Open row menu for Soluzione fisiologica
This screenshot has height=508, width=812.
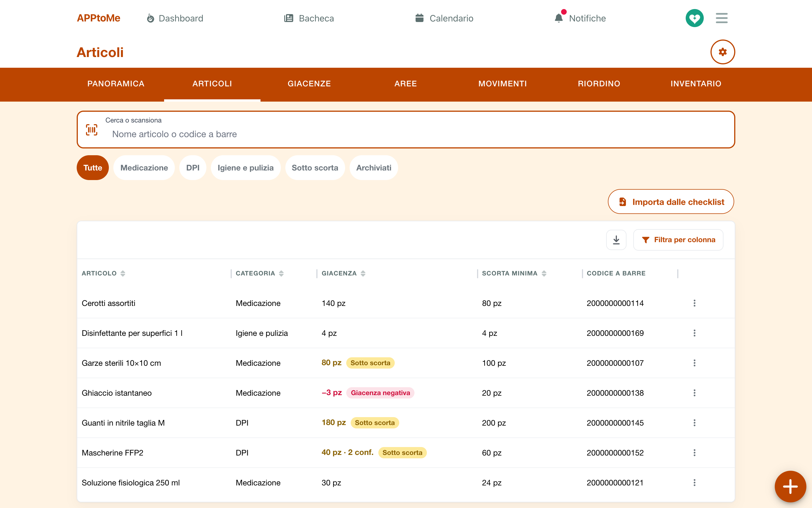694,483
